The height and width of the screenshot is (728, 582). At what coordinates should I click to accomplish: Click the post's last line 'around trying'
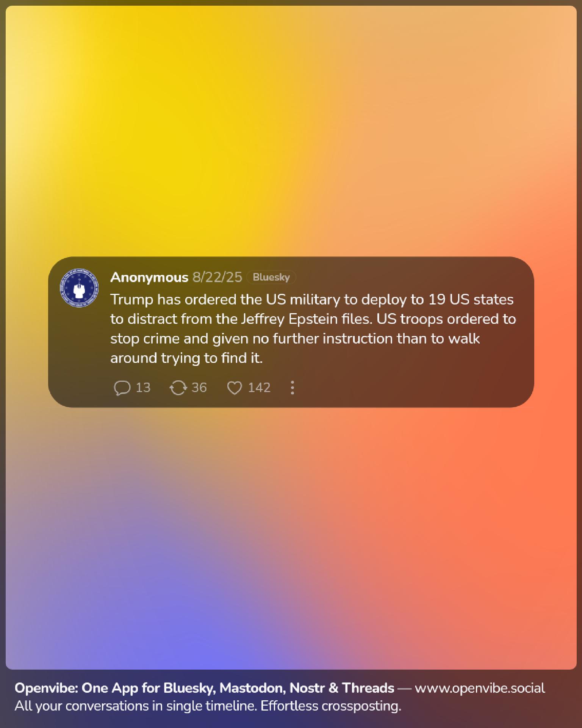[x=186, y=358]
